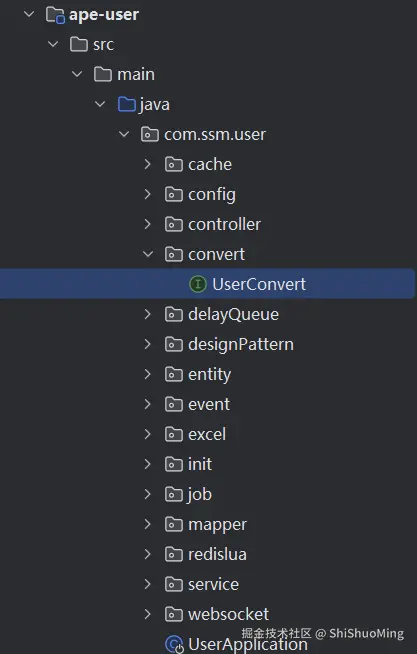Click the redislua package folder icon
Screen dimensions: 417x654
coord(174,554)
